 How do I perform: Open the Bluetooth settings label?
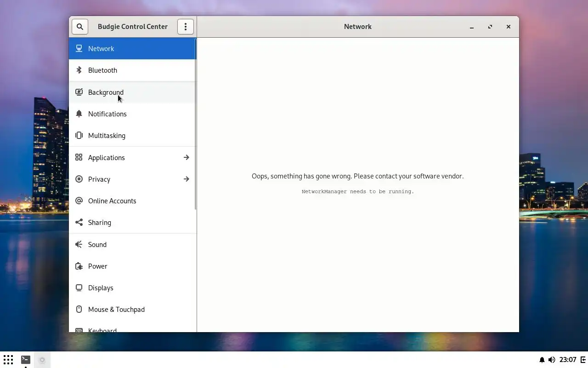[102, 70]
